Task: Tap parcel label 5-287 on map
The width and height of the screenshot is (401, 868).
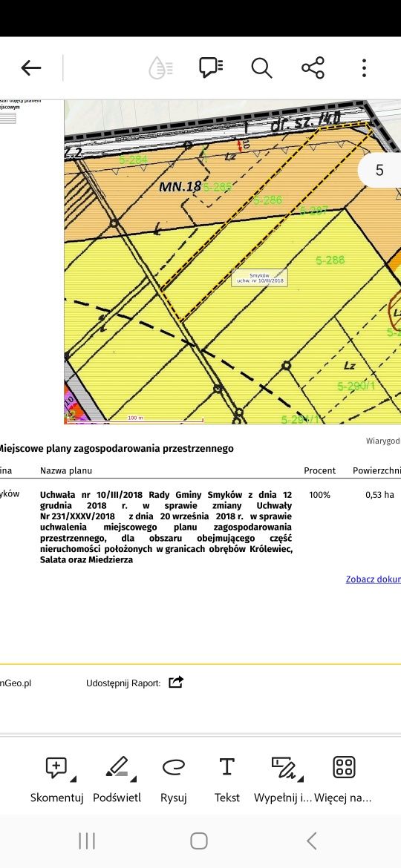Action: click(314, 211)
